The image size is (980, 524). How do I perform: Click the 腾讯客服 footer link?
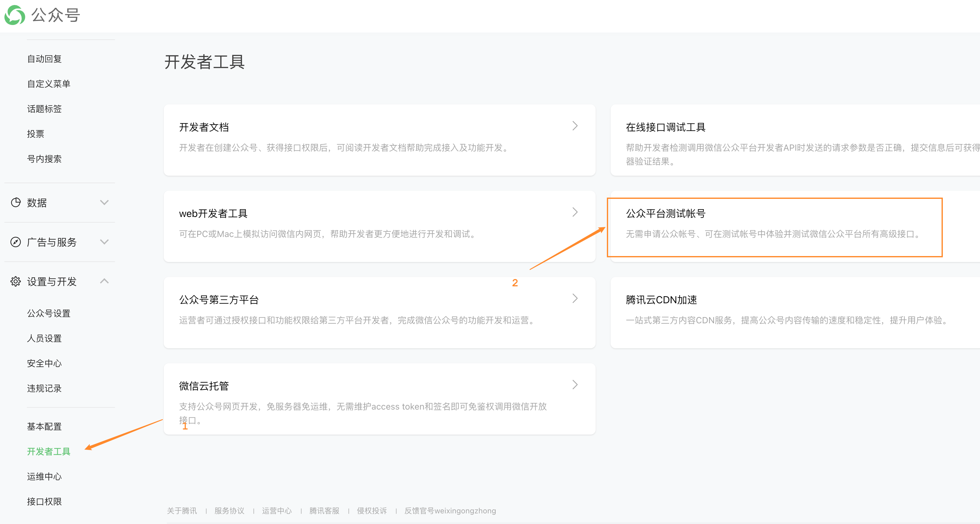point(324,511)
